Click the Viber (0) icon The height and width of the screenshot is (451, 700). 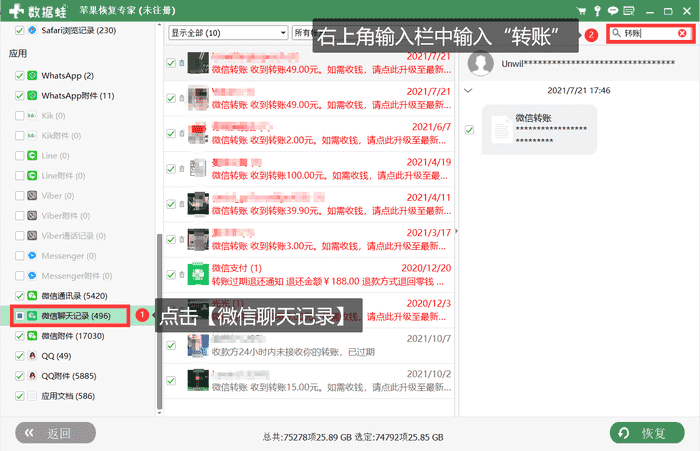(x=32, y=196)
